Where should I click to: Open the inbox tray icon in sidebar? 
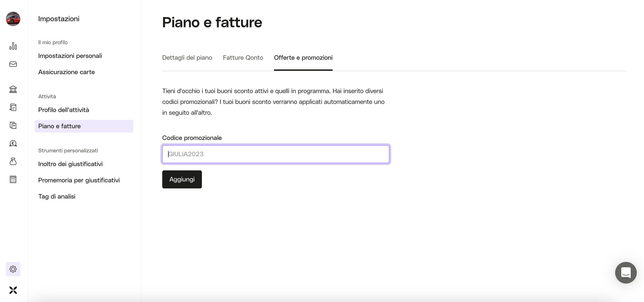tap(13, 64)
